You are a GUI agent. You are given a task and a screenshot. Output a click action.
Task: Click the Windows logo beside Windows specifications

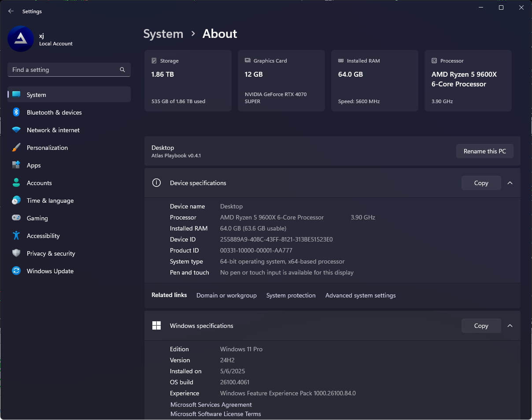click(x=156, y=325)
